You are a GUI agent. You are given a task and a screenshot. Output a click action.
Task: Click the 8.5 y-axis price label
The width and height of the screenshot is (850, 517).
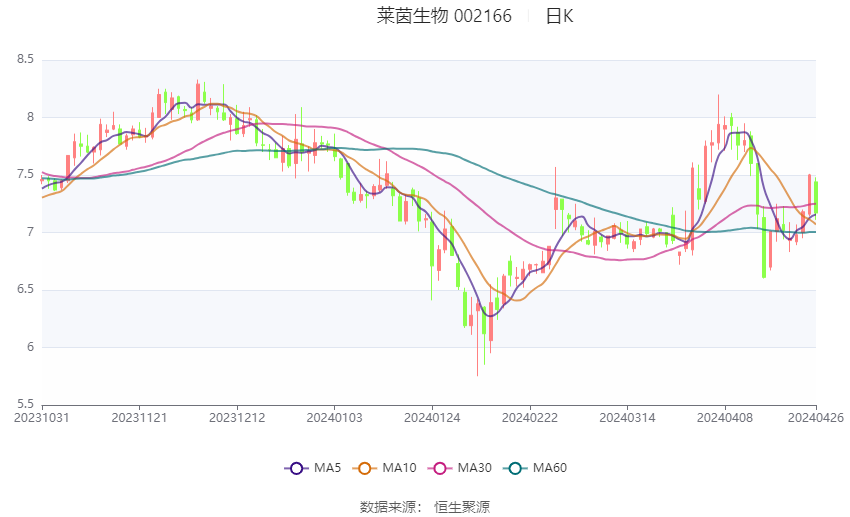pyautogui.click(x=25, y=59)
